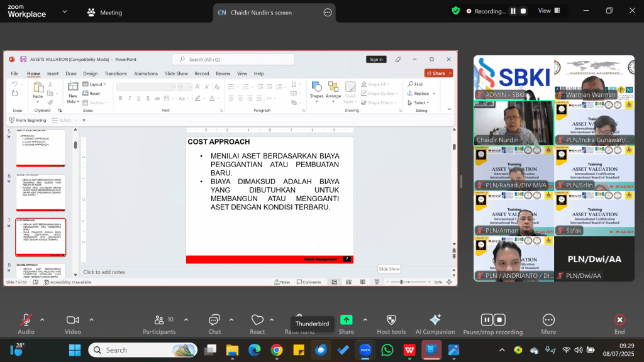Select Chaidir Nurdin's video thumbnail
644x362 pixels.
coord(513,123)
